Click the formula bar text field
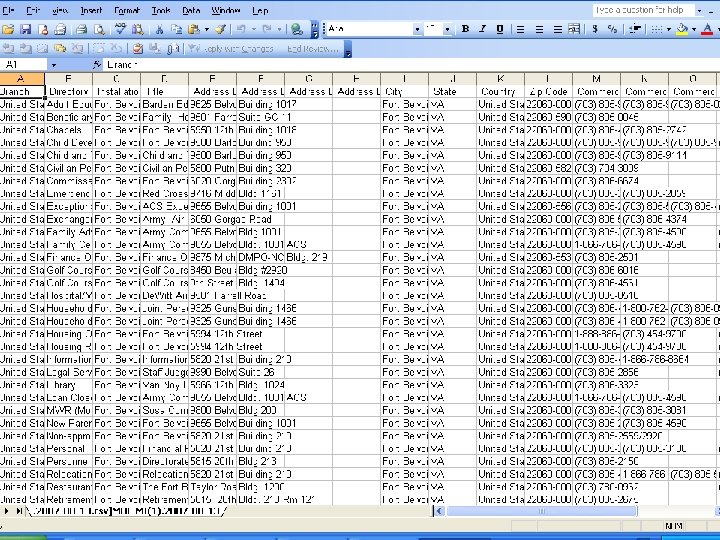The image size is (720, 540). [x=411, y=65]
